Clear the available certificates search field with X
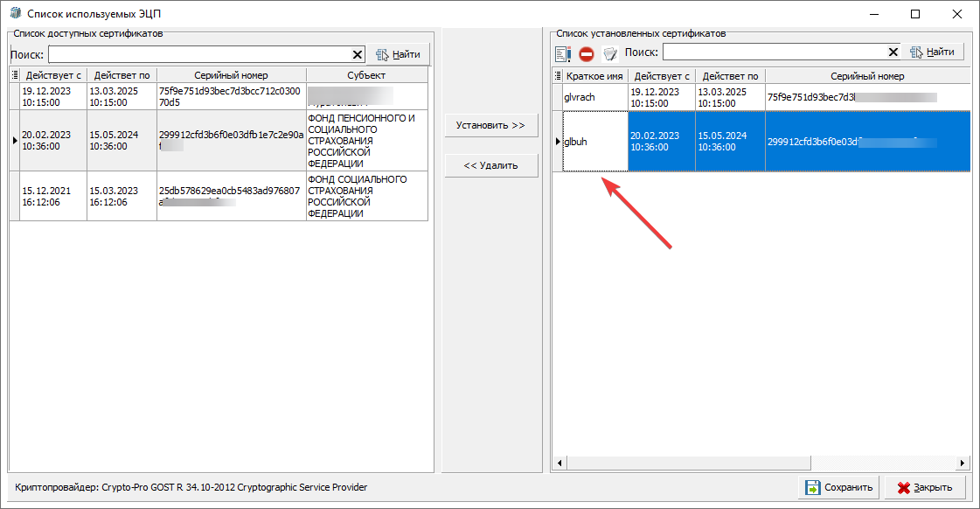 click(358, 54)
